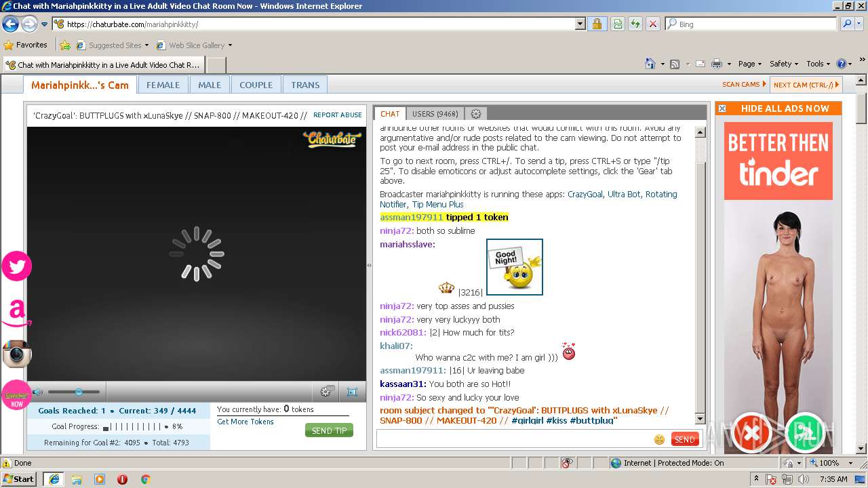Open a new blank browser tab

coord(216,65)
